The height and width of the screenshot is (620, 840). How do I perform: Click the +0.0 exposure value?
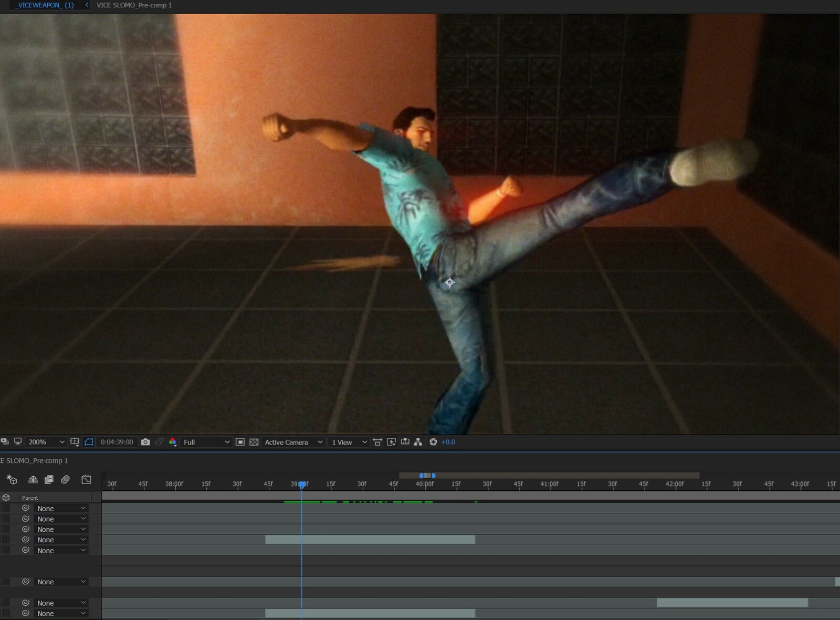(x=448, y=442)
